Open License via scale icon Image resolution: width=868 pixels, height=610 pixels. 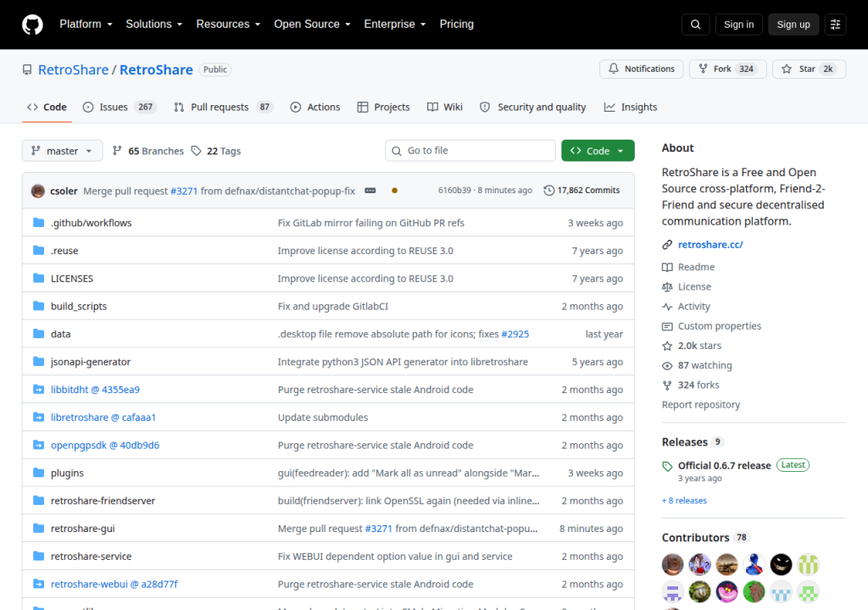[x=667, y=286]
